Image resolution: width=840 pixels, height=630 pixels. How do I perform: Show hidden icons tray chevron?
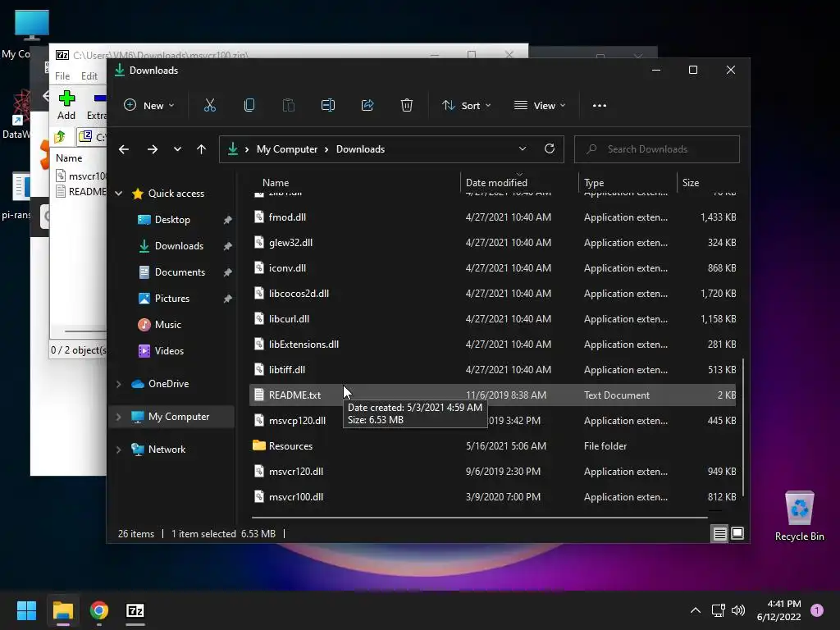(696, 610)
